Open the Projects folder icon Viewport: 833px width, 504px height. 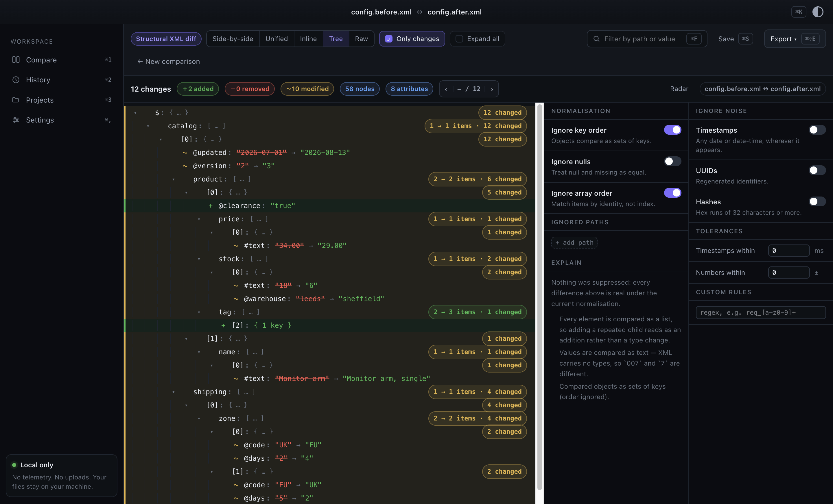tap(16, 100)
